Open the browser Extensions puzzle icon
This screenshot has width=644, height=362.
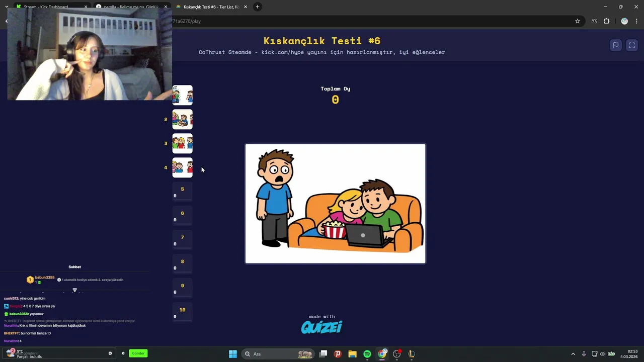click(606, 21)
